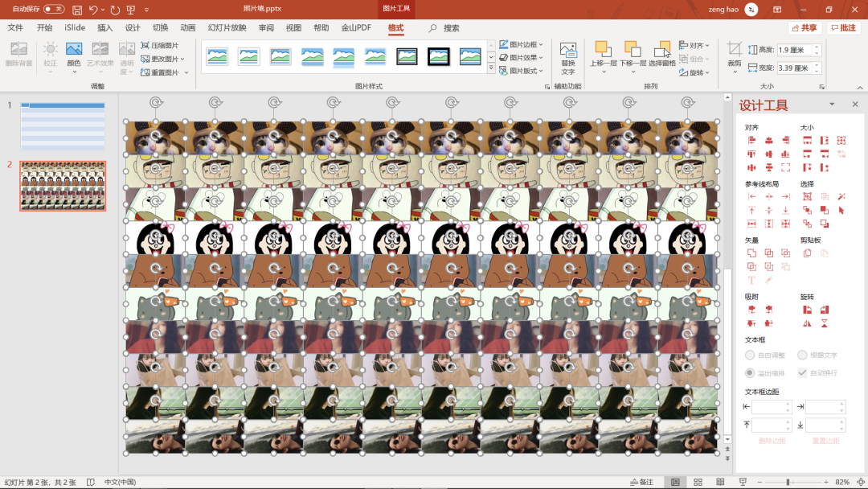The width and height of the screenshot is (868, 489).
Task: Open the 对齐 dropdown in 排列 group
Action: [x=694, y=45]
